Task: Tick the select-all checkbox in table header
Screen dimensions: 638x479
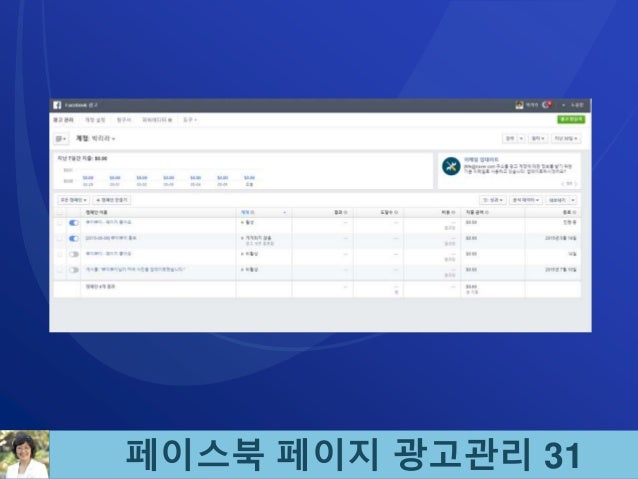Action: (60, 212)
